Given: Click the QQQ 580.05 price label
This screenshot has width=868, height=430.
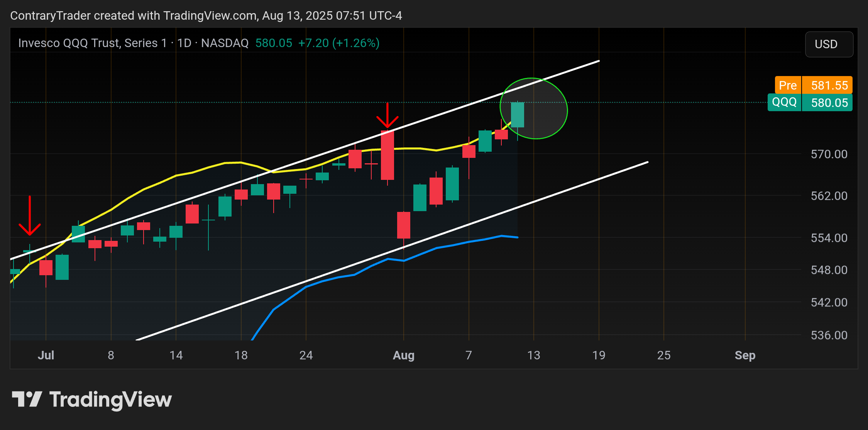Looking at the screenshot, I should tap(810, 103).
